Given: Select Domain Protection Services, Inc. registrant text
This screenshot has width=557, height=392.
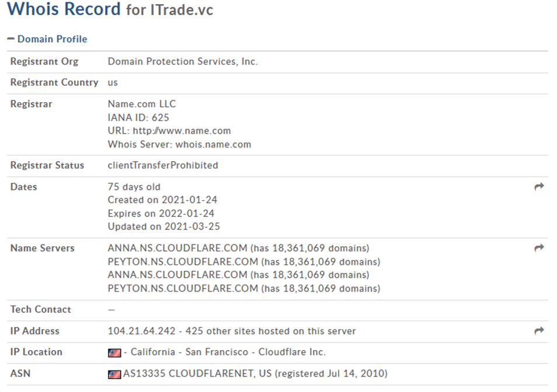Looking at the screenshot, I should coord(183,61).
